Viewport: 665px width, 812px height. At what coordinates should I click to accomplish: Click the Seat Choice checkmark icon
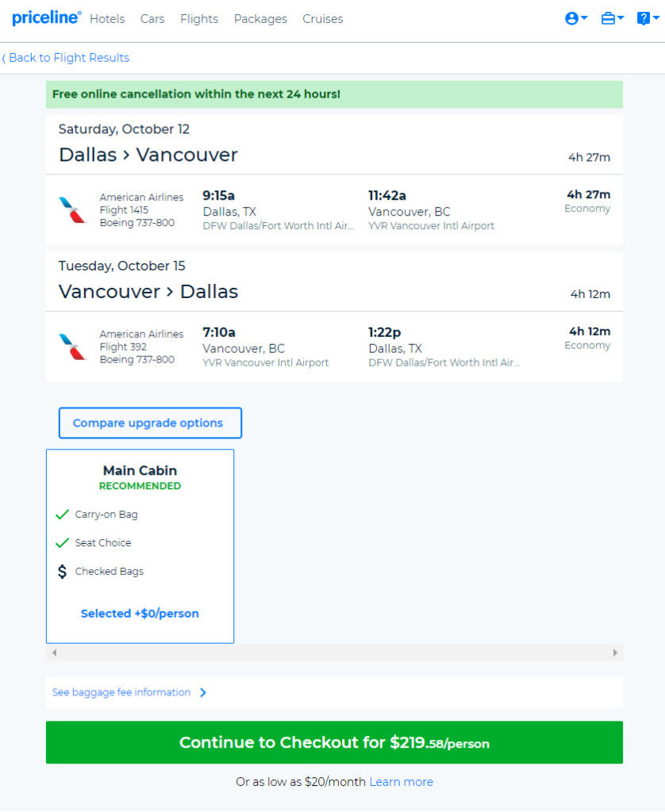pyautogui.click(x=62, y=542)
